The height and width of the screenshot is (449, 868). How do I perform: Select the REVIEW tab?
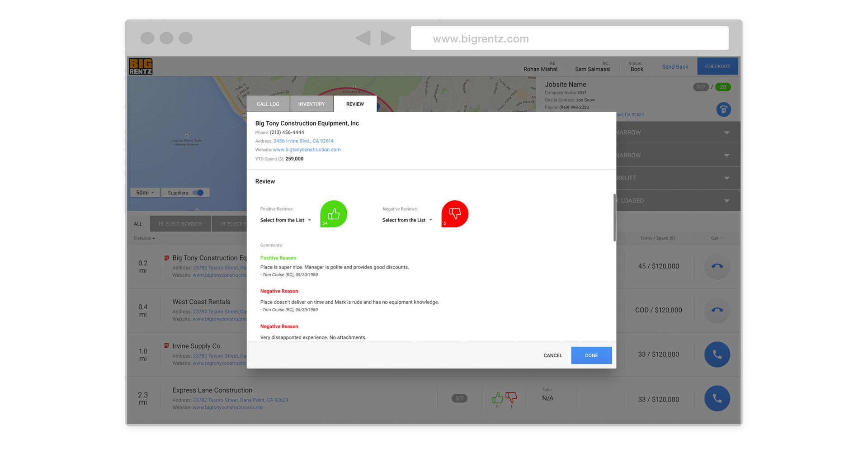355,104
